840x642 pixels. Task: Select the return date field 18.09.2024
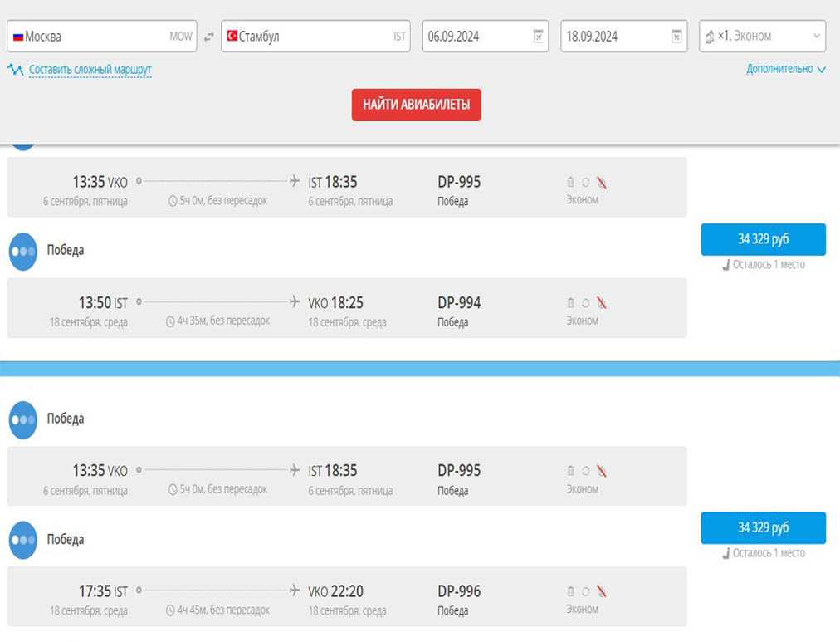pos(624,36)
